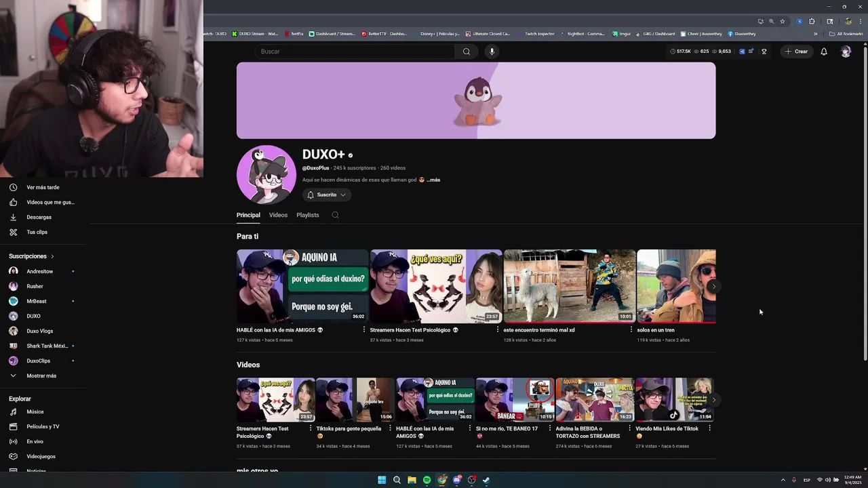Search within channel using magnifier icon
868x488 pixels.
335,215
